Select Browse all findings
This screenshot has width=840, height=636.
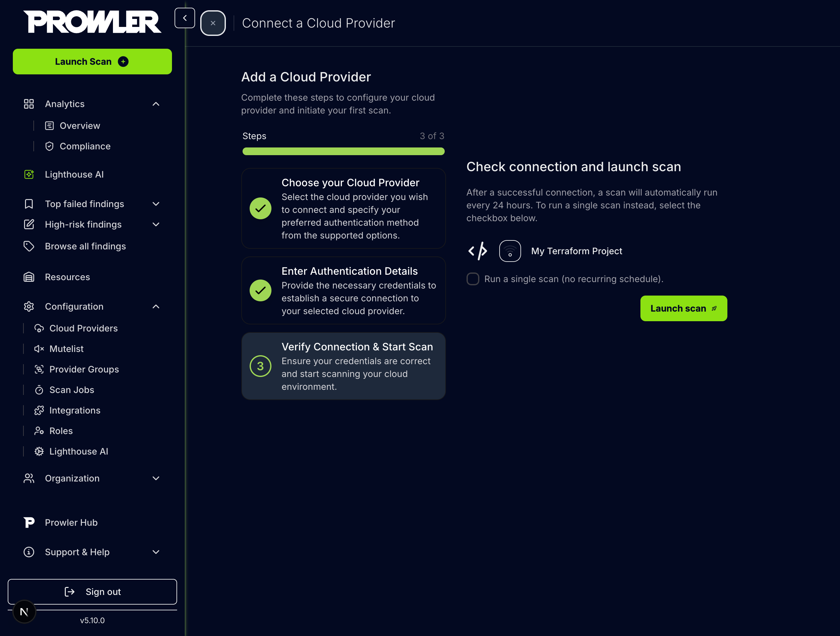click(x=85, y=246)
